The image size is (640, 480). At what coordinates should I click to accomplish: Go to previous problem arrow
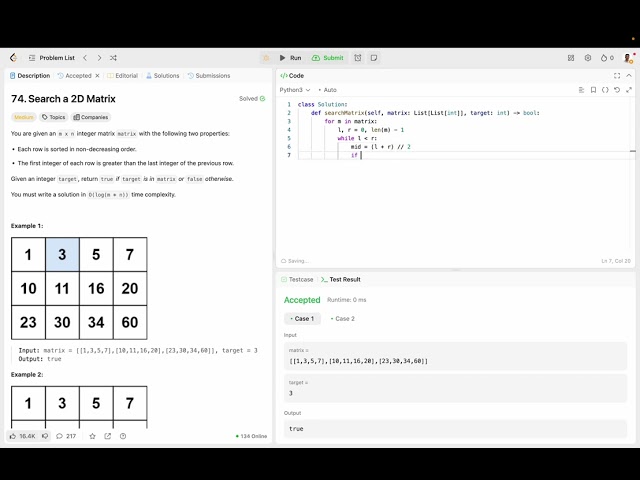85,58
